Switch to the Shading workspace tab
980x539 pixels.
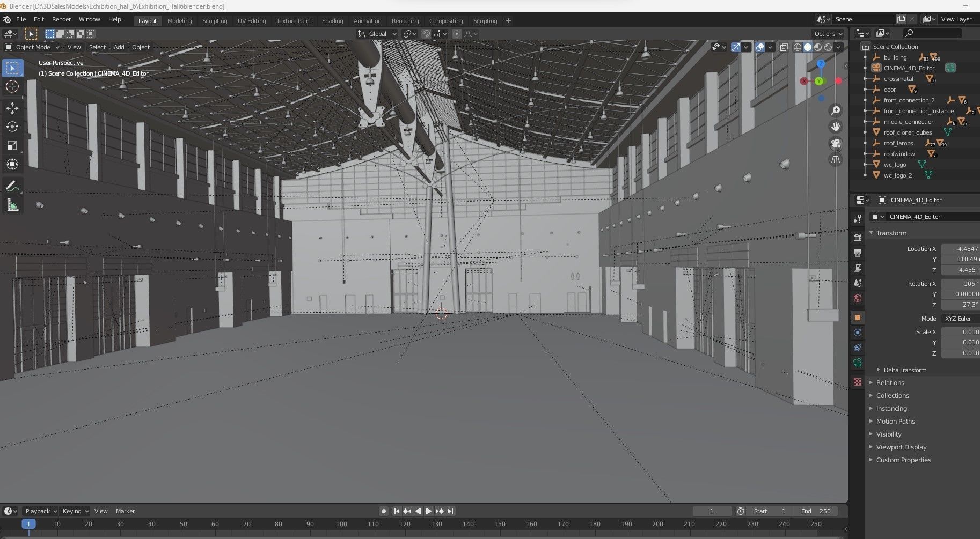[x=332, y=21]
